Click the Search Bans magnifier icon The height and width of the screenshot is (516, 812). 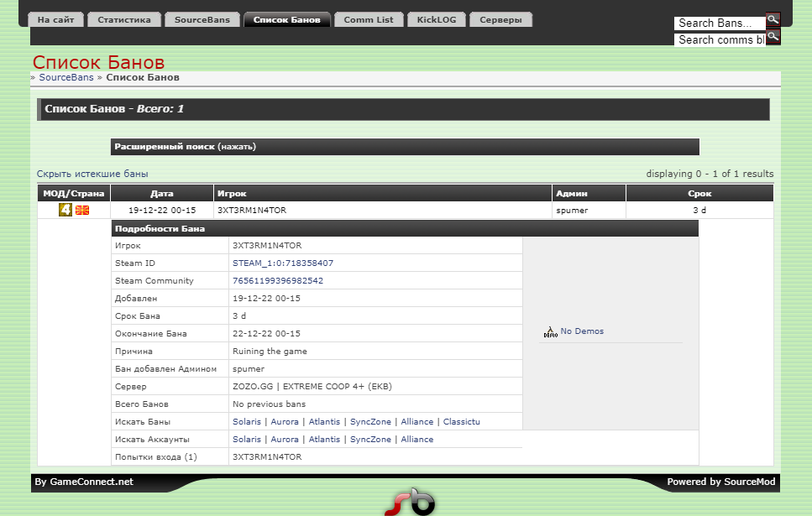click(x=773, y=19)
